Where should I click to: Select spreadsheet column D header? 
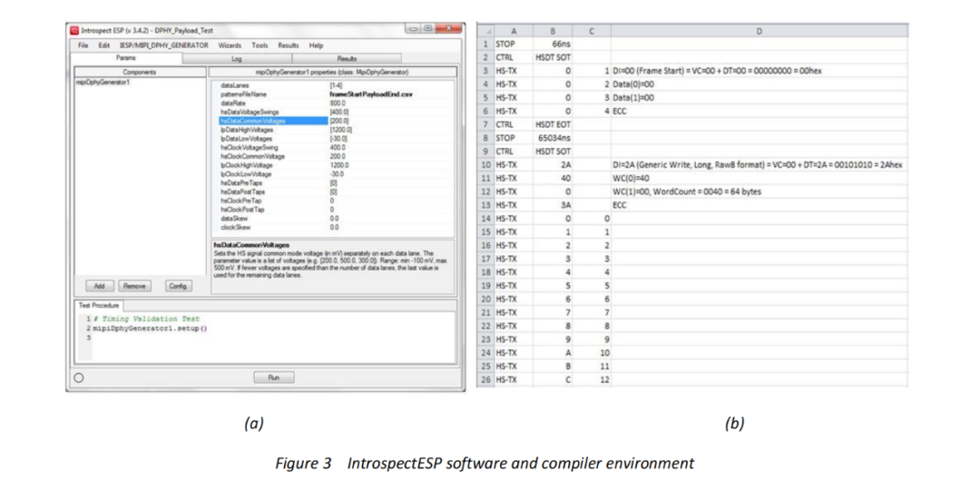(x=759, y=31)
